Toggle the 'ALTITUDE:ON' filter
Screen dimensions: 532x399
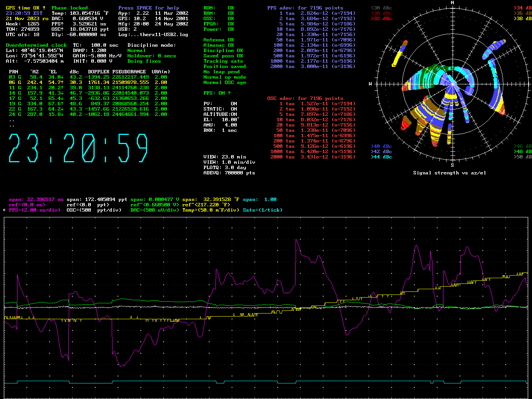[220, 114]
